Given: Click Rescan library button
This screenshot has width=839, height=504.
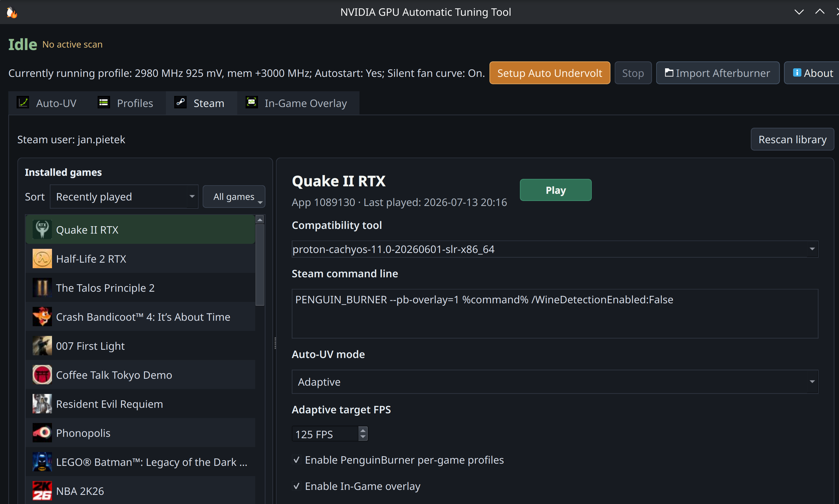Looking at the screenshot, I should coord(792,139).
